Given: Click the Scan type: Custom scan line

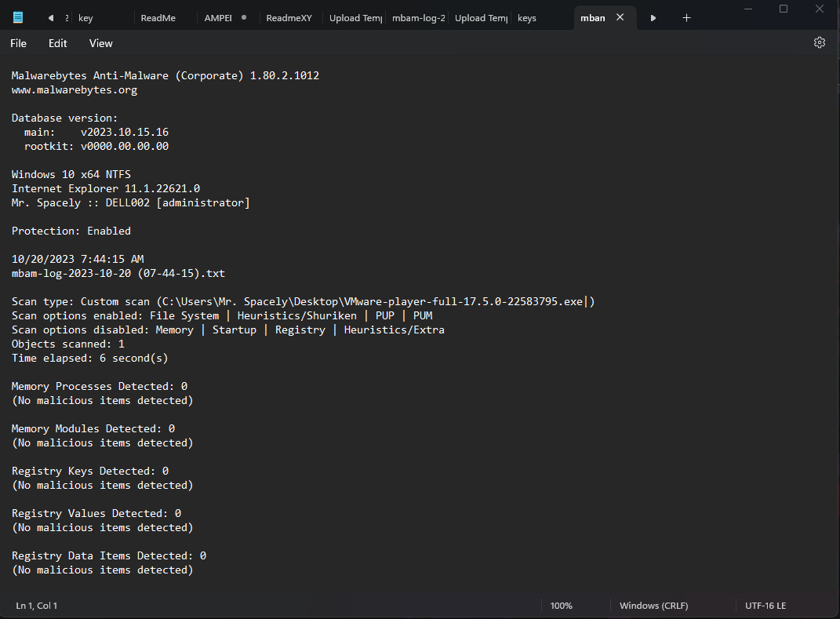Looking at the screenshot, I should point(304,302).
